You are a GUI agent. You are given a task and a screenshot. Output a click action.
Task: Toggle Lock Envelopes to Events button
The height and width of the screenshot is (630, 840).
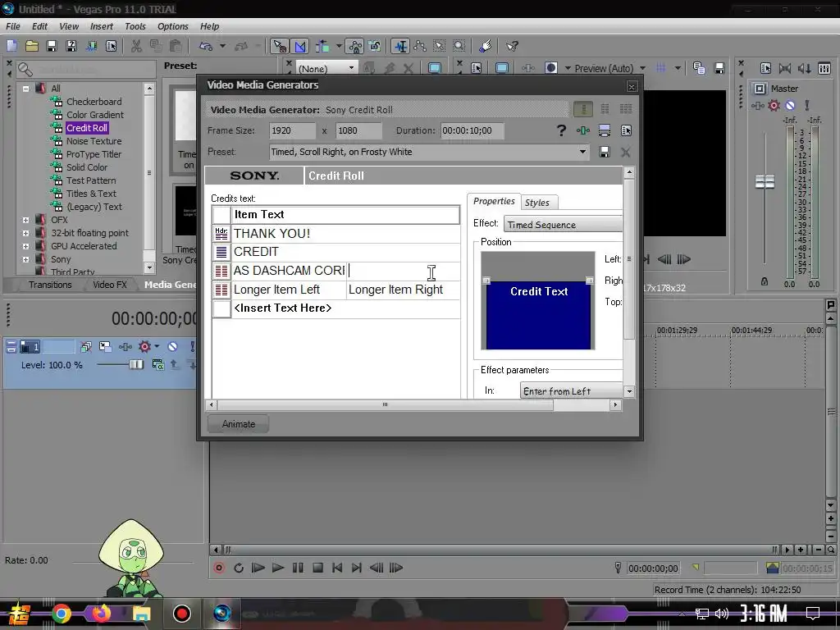tap(354, 47)
